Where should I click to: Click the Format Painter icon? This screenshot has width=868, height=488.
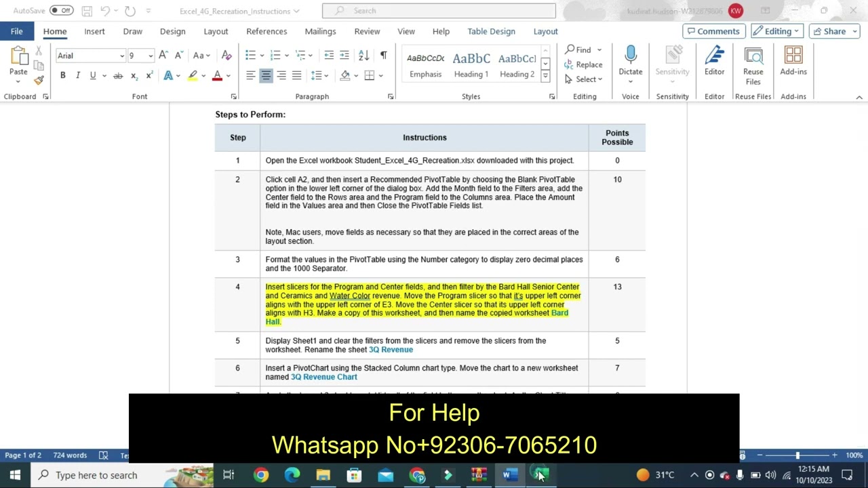39,80
